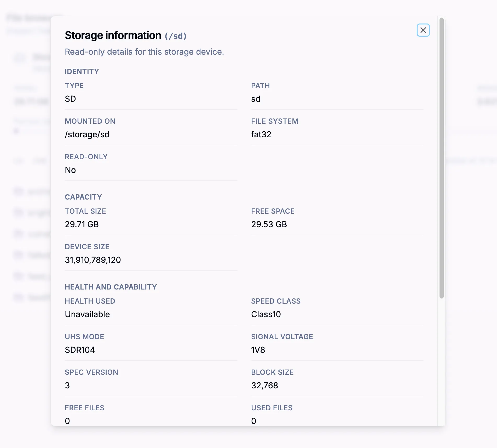Click the IDENTITY section header
497x448 pixels.
82,71
